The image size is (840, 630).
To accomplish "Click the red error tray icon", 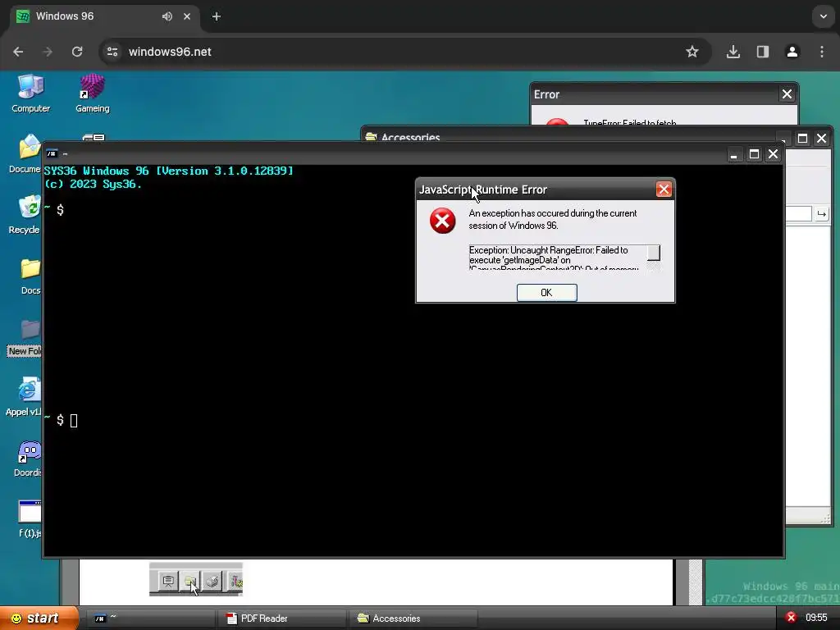I will coord(791,618).
